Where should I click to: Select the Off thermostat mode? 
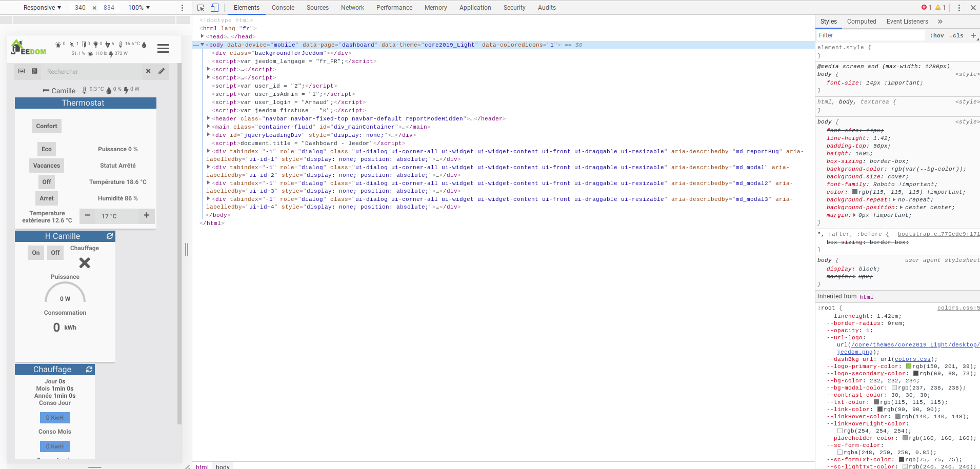[47, 182]
